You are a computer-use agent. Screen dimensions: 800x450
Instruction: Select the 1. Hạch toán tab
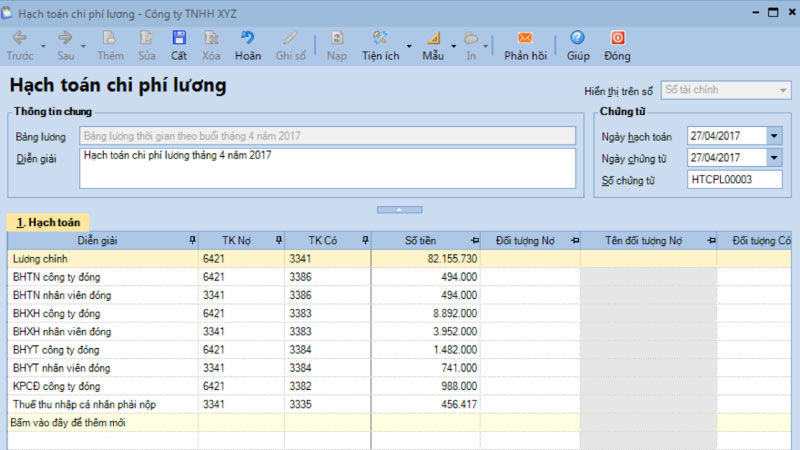click(48, 222)
